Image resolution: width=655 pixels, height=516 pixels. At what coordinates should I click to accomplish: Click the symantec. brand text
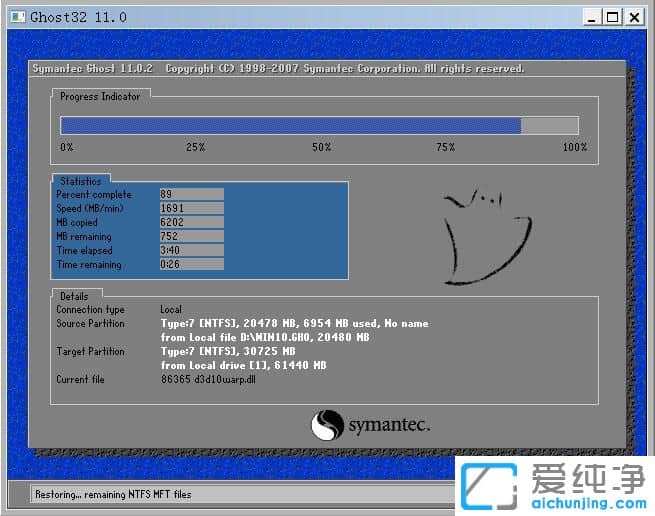[x=389, y=426]
